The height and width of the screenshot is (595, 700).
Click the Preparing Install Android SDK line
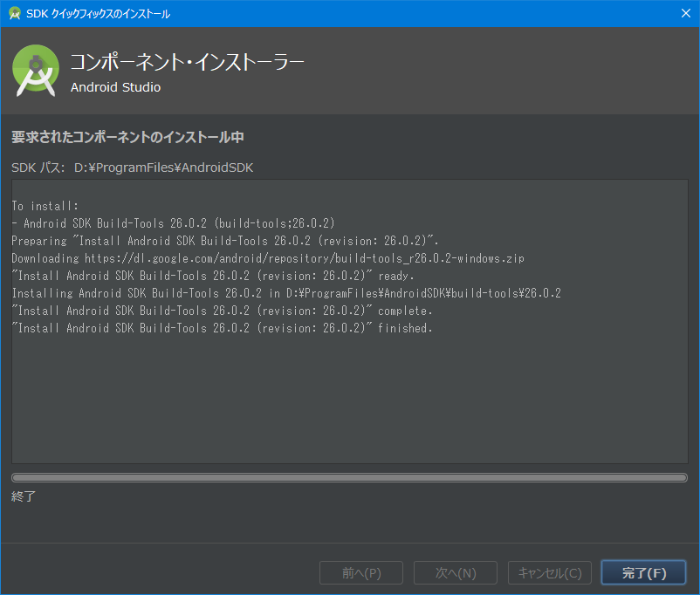click(225, 241)
